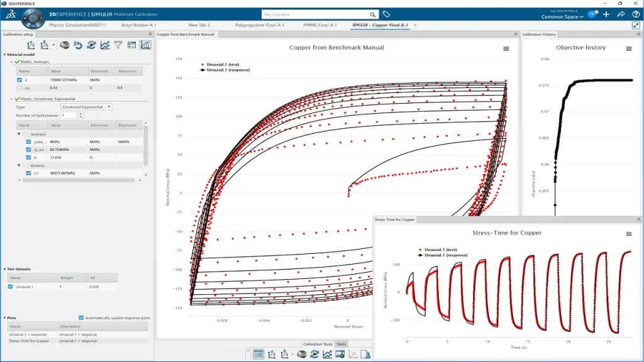
Task: Click the tag icon beside the search box
Action: (x=386, y=14)
